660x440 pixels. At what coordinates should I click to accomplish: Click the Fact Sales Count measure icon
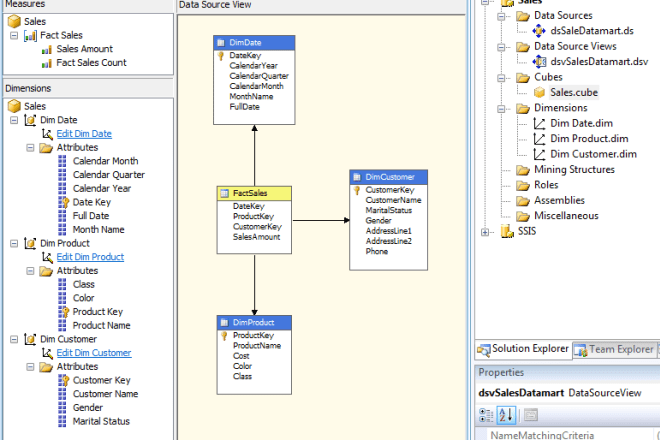tap(47, 64)
